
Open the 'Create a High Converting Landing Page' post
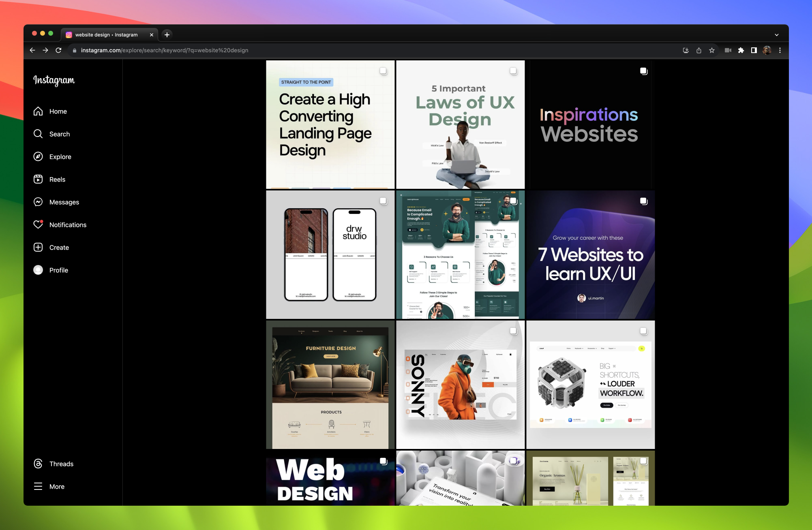tap(330, 124)
